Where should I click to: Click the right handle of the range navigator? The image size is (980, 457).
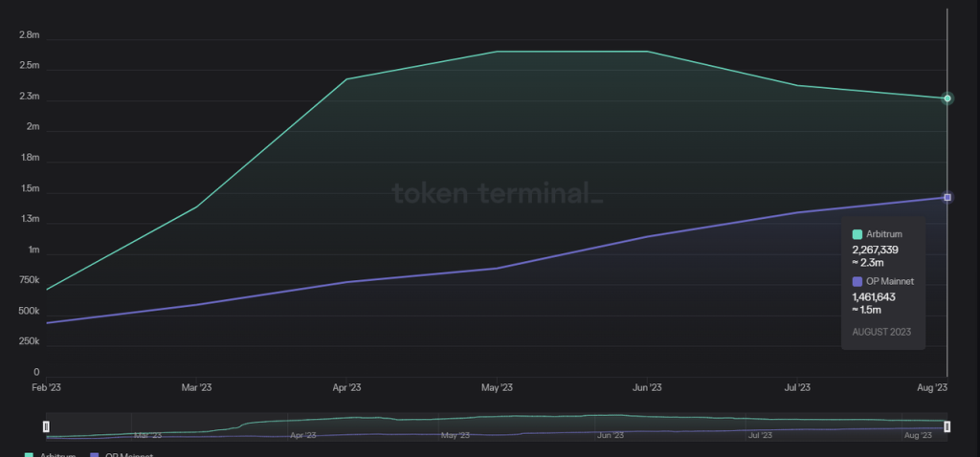[947, 426]
